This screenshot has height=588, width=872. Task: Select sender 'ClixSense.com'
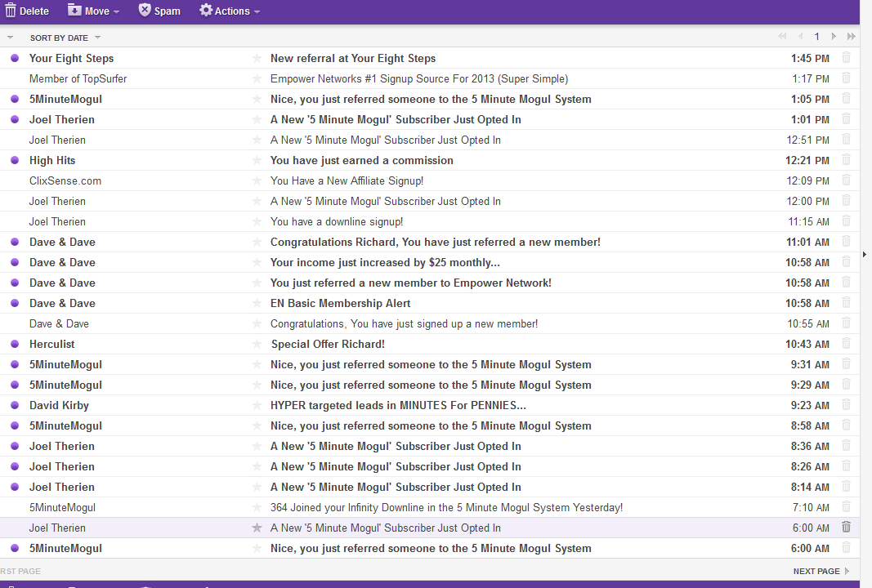65,180
